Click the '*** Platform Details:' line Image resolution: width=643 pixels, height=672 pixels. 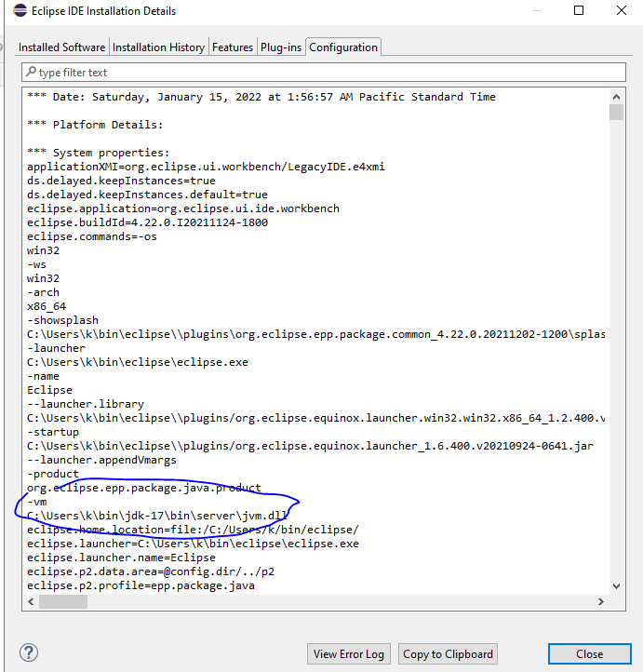(x=95, y=125)
